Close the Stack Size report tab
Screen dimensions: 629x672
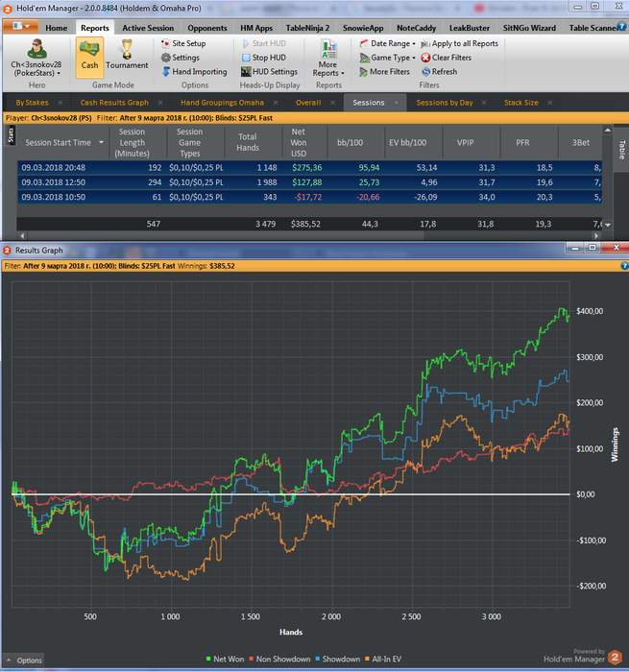tap(550, 103)
